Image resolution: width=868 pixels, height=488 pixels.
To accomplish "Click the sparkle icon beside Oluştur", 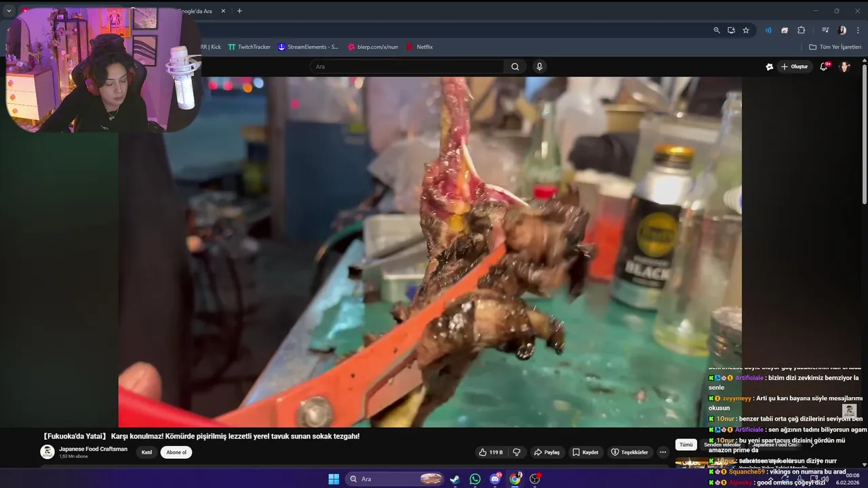I will point(770,66).
